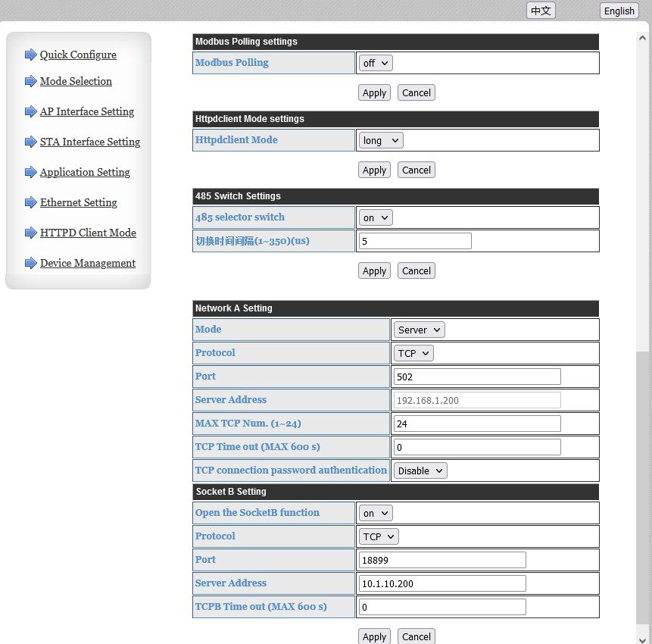Viewport: 652px width, 644px height.
Task: Open the Network A Mode dropdown
Action: coord(420,330)
